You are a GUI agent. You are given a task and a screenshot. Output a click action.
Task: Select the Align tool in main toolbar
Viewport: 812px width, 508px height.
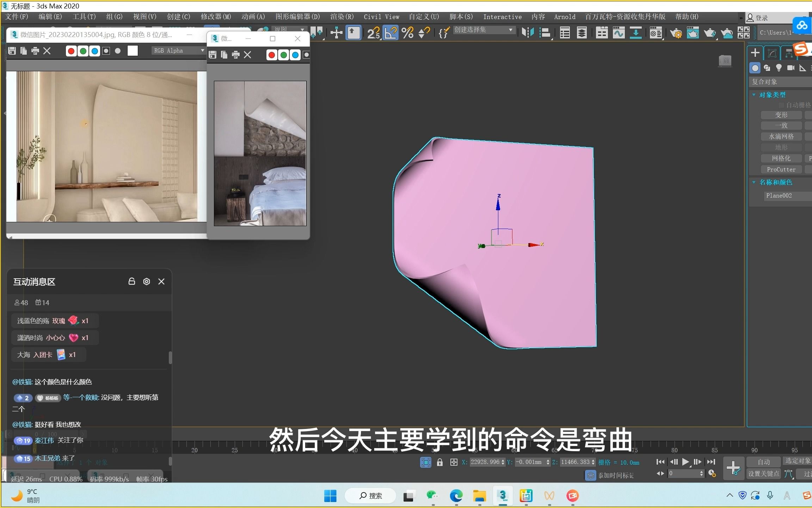point(545,33)
